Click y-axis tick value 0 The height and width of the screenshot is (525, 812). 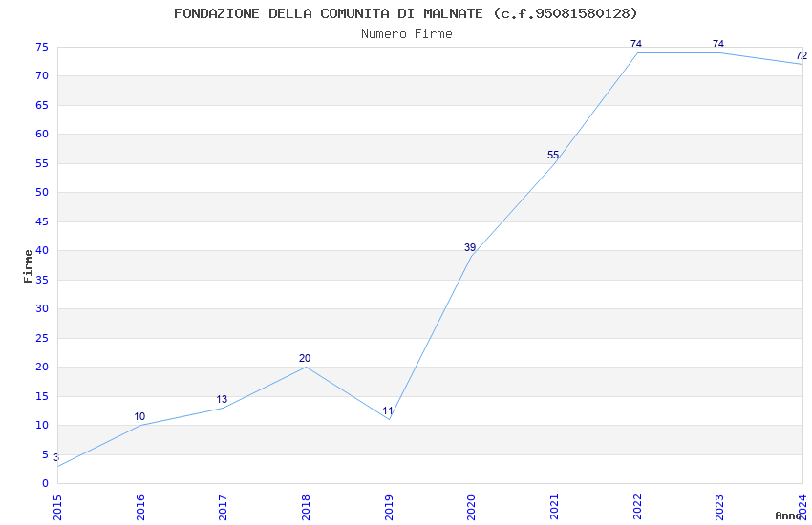pos(46,484)
